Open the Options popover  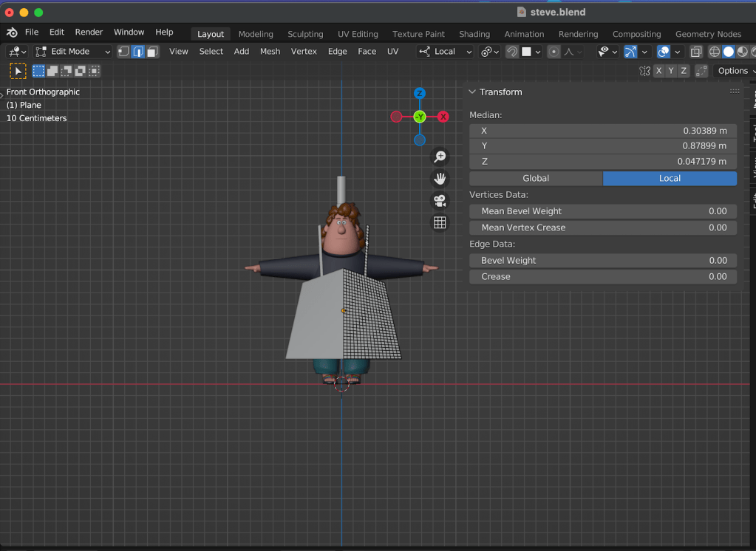tap(734, 71)
